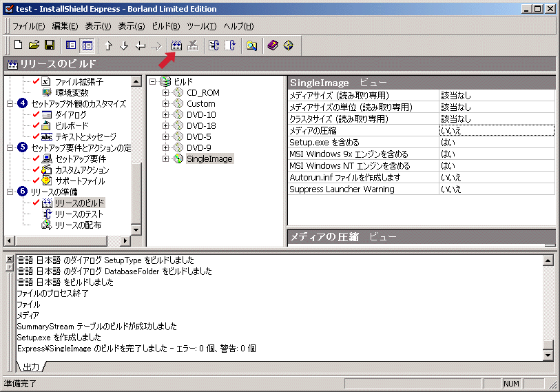Click Suppress Launcher Warning value いいえ

(497, 189)
